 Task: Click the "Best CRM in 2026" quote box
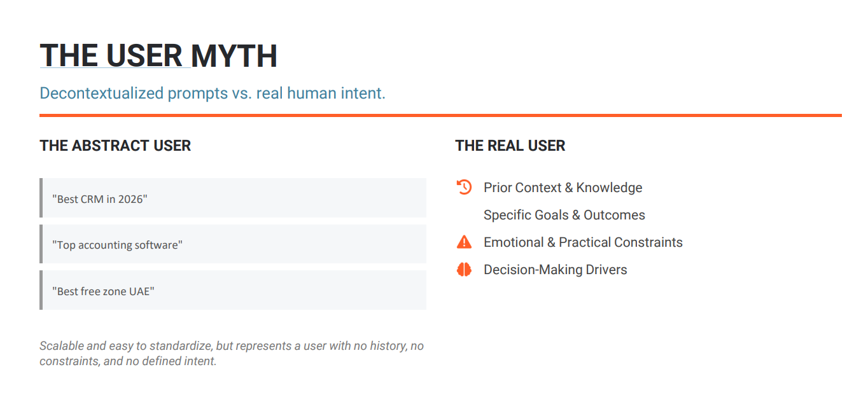pos(233,198)
